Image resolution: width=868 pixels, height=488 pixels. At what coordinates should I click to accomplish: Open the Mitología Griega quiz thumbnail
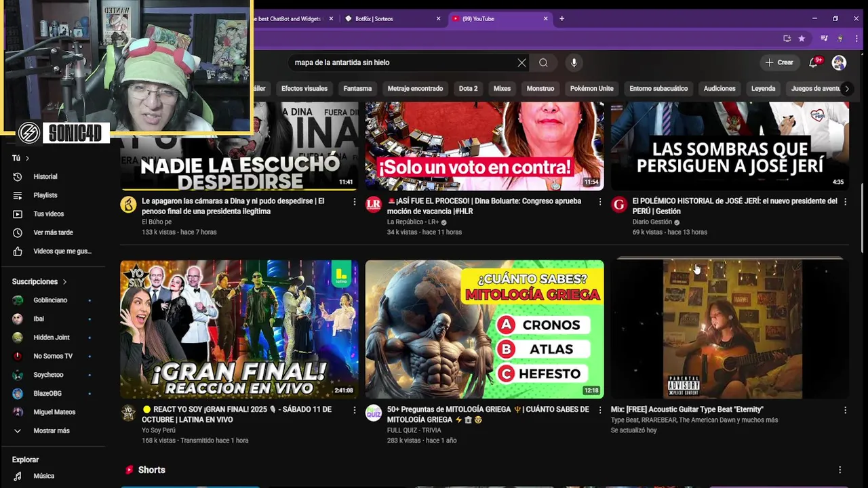click(484, 329)
